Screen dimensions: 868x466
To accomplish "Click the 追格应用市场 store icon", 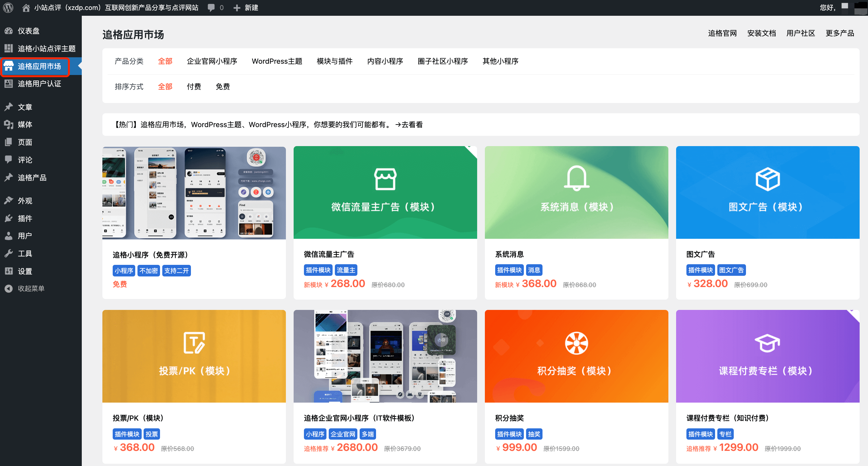I will coord(9,66).
